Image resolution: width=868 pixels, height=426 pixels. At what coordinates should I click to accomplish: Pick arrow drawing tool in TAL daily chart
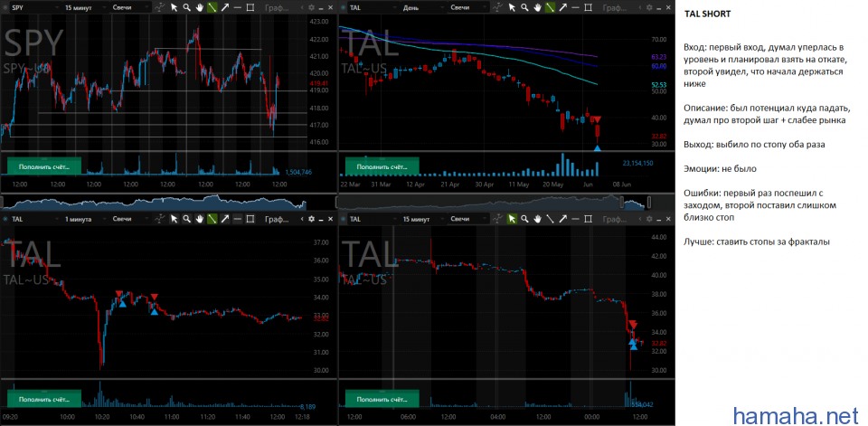563,7
